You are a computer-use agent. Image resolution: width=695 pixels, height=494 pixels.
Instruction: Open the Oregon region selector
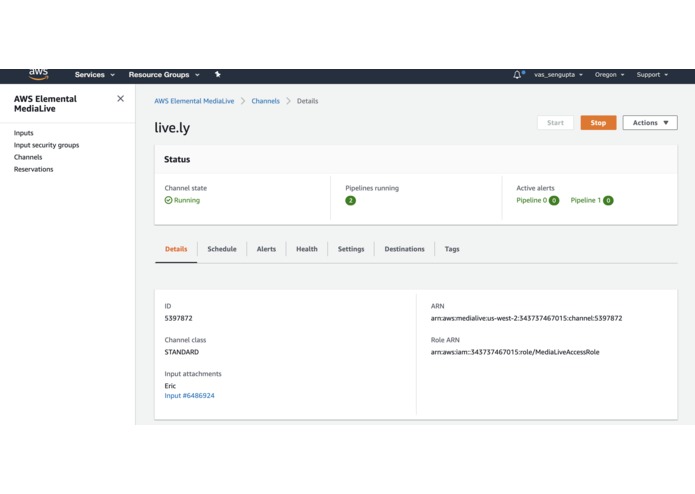[609, 75]
